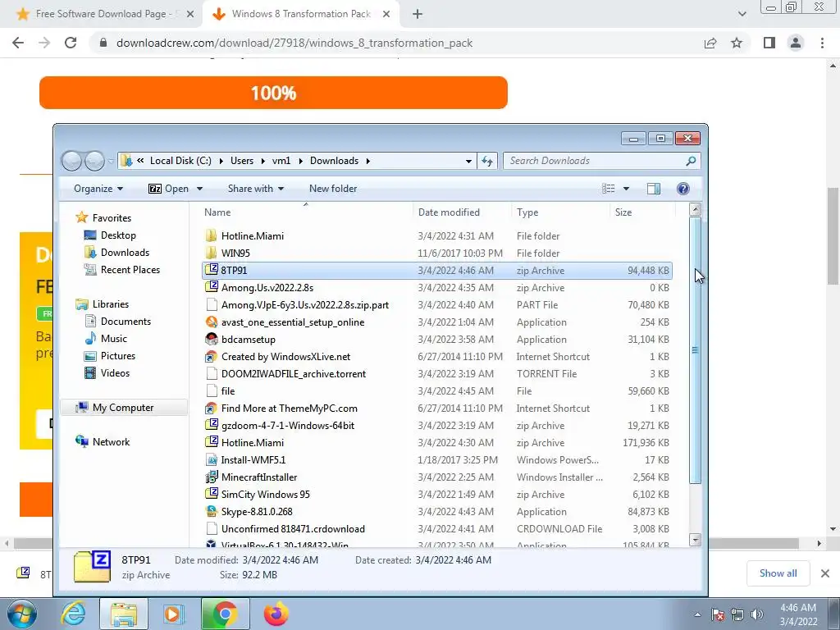Click the Install-WMF5.1 PowerShell script icon
Screen dimensions: 840x630
tap(212, 459)
